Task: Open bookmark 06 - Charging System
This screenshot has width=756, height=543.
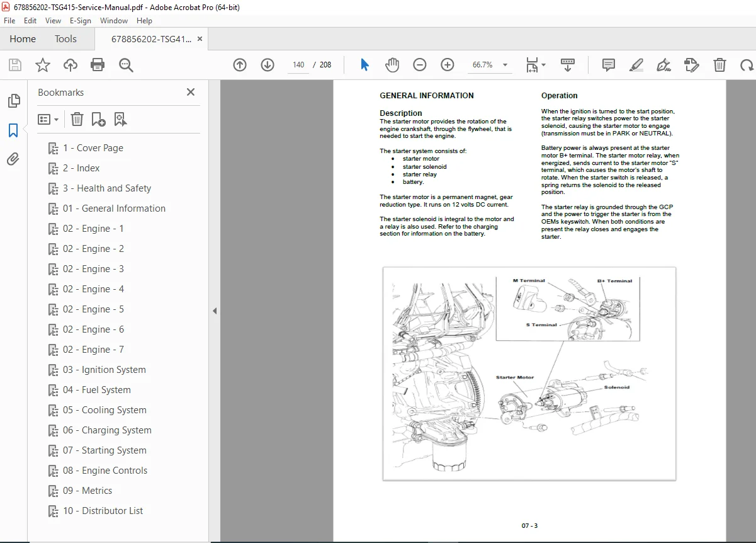Action: tap(107, 430)
